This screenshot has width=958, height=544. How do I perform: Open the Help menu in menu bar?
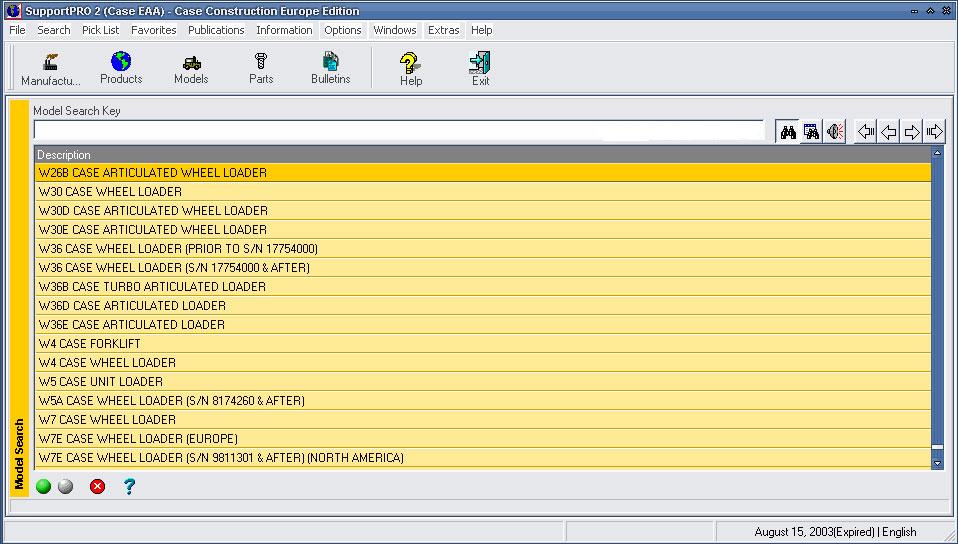tap(481, 30)
